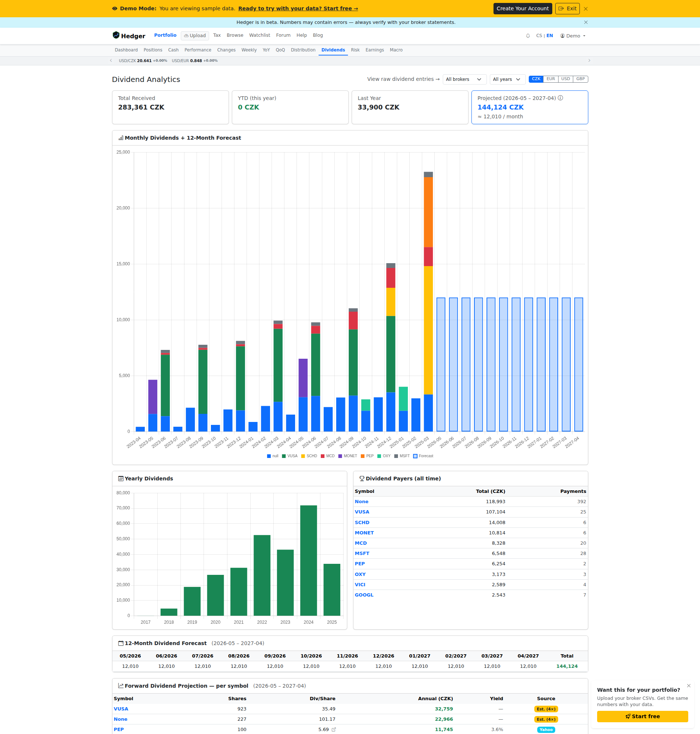Expand the Demo user menu
Viewport: 700px width, 734px height.
(573, 36)
